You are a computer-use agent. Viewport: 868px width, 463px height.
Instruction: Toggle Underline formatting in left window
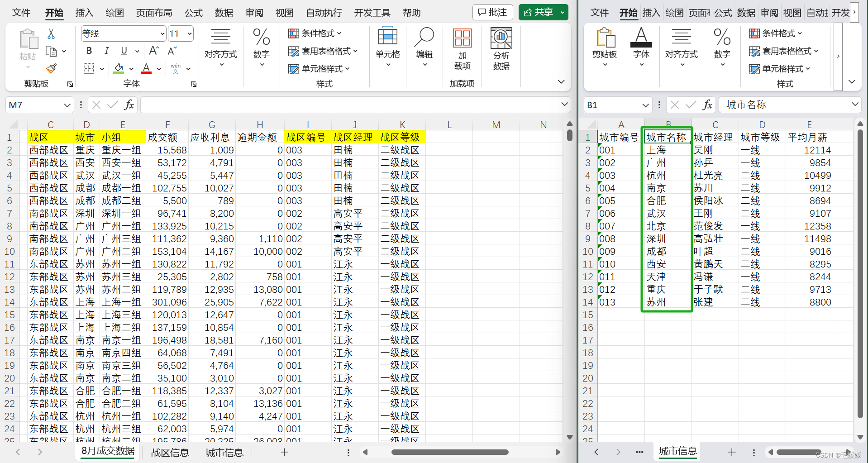(124, 51)
